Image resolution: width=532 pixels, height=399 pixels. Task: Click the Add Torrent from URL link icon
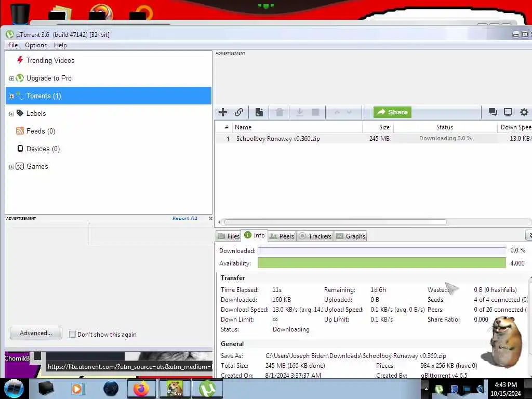pos(239,112)
